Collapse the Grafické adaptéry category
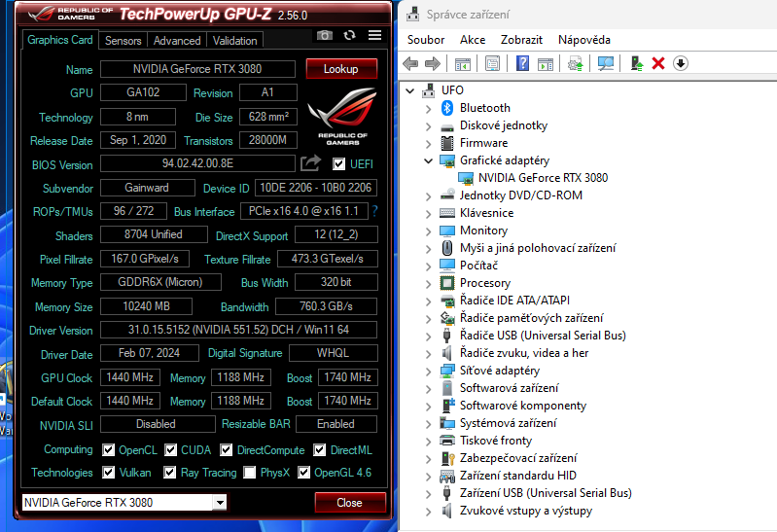 [428, 160]
